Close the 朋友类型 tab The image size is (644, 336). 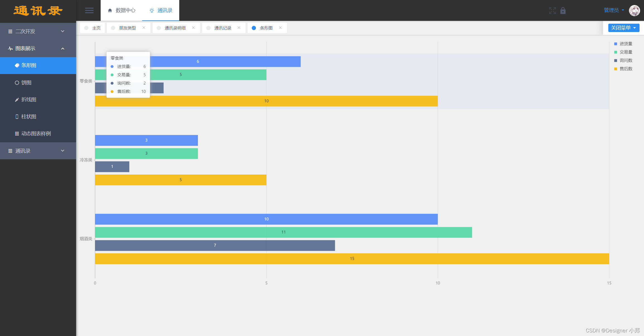tap(144, 28)
